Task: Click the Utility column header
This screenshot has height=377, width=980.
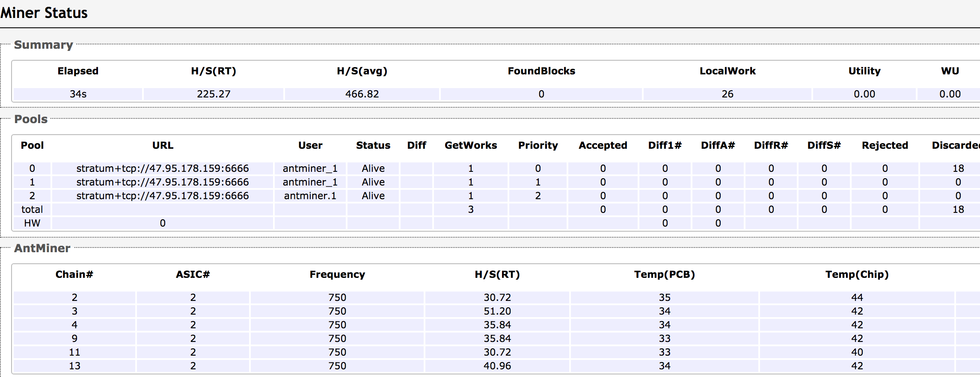Action: [864, 71]
